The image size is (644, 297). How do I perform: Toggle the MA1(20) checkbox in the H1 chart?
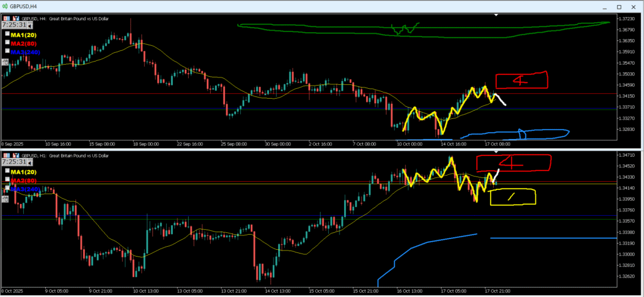8,170
